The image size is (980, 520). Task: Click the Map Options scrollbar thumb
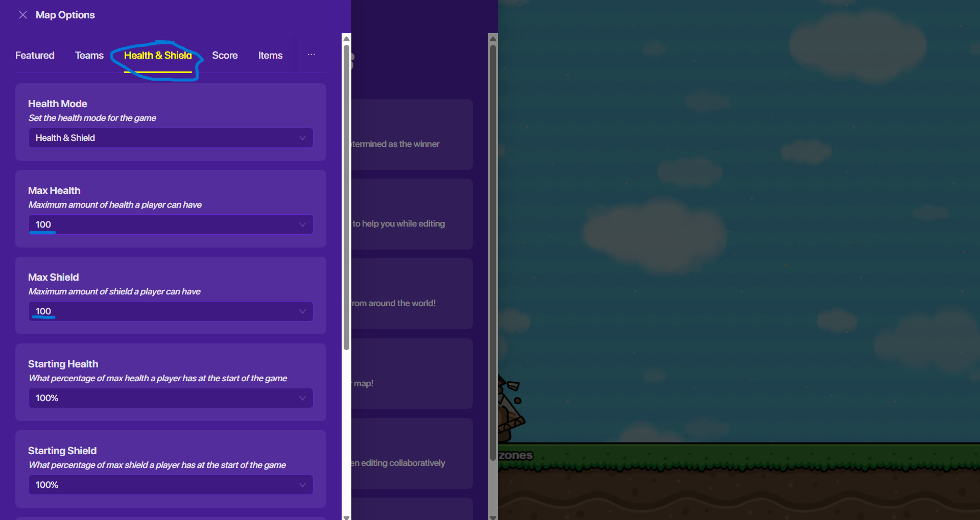[x=346, y=196]
